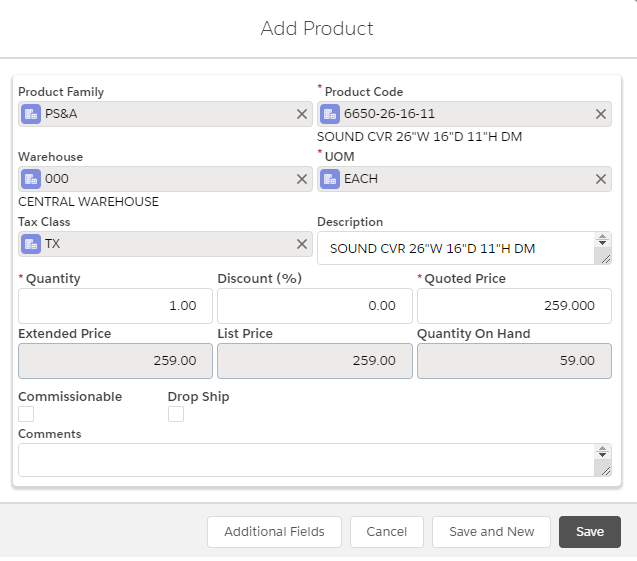Click the CENTRAL WAREHOUSE text
The height and width of the screenshot is (561, 637).
pyautogui.click(x=89, y=201)
